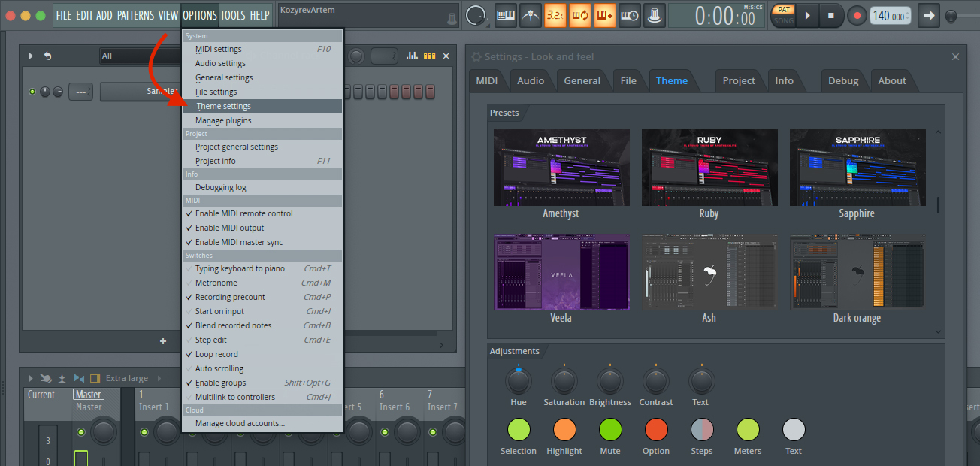Toggle the loop record toolbar icon

tap(579, 14)
